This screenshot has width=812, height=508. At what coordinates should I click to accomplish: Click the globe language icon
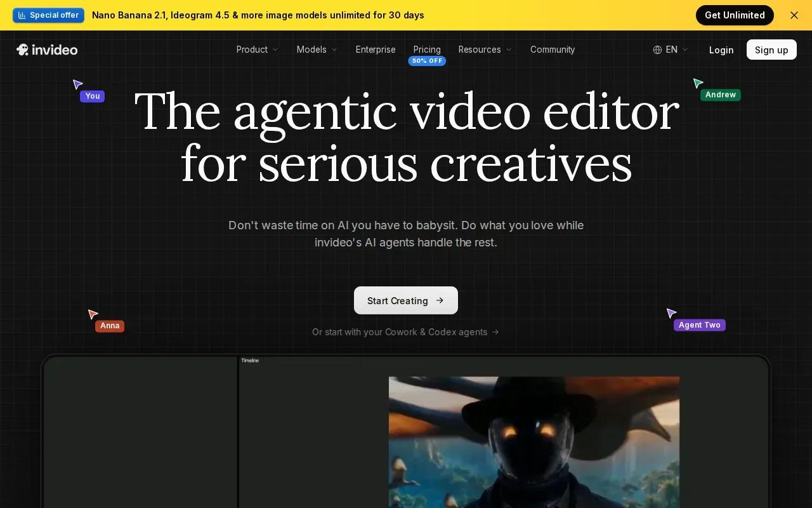[657, 50]
